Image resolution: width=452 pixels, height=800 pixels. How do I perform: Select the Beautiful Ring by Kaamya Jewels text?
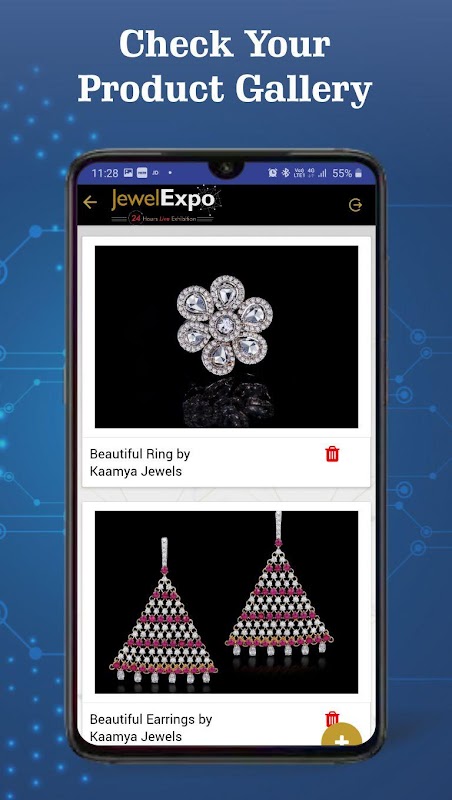[140, 462]
